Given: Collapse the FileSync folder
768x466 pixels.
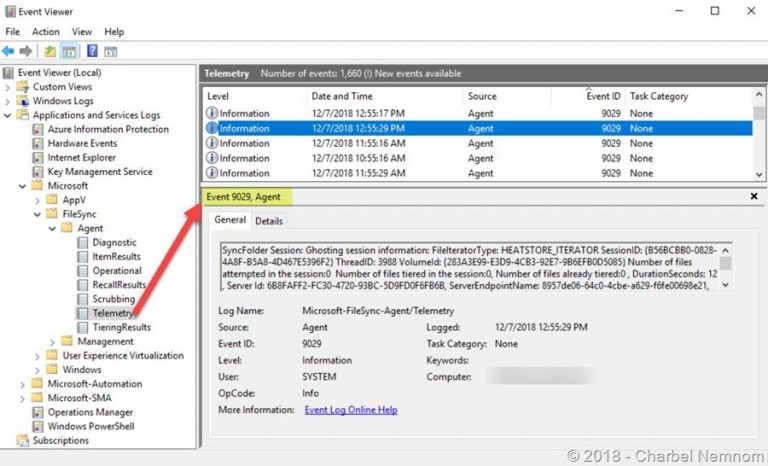Looking at the screenshot, I should pos(37,215).
